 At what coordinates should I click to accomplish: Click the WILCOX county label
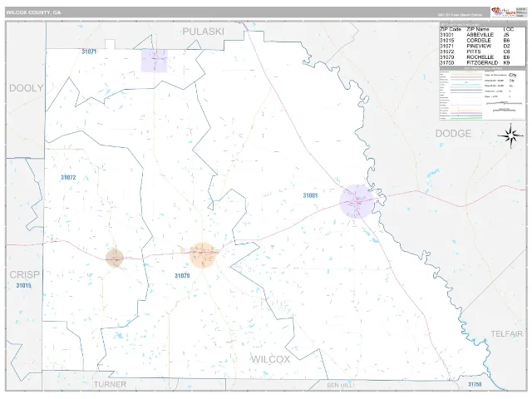[270, 359]
